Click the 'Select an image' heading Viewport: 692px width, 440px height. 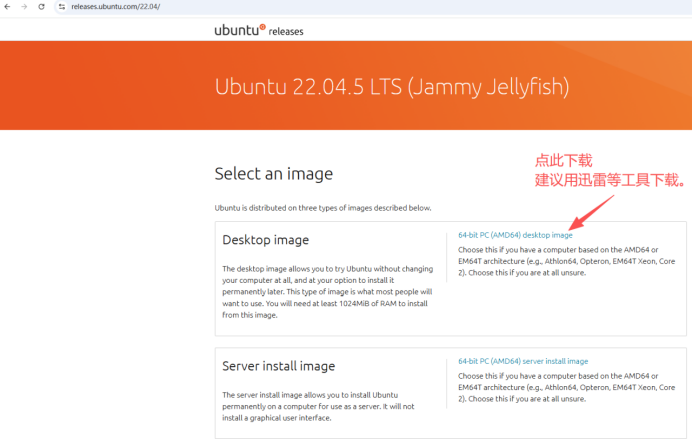274,174
